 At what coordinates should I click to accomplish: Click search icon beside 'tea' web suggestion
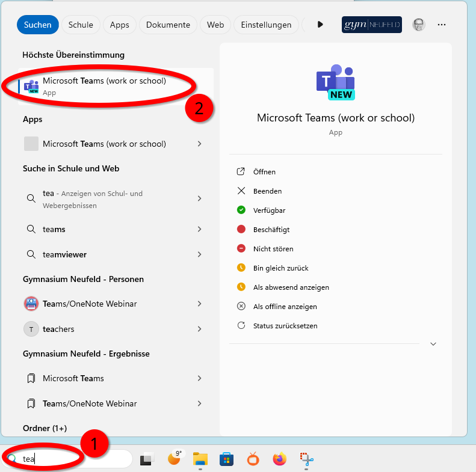pos(31,198)
